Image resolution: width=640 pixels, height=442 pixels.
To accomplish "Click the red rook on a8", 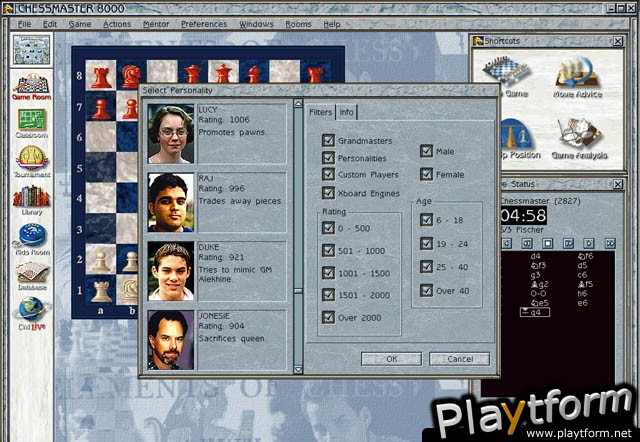I will point(101,77).
